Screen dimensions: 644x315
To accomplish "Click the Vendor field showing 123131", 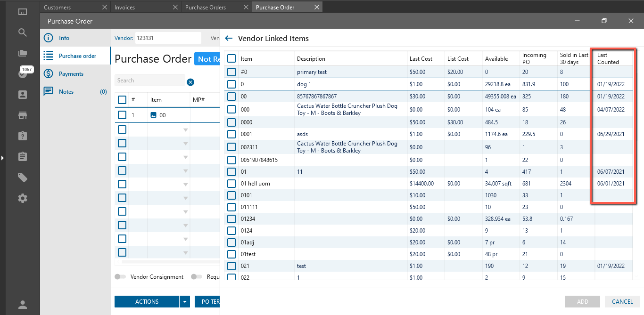I will pyautogui.click(x=168, y=38).
